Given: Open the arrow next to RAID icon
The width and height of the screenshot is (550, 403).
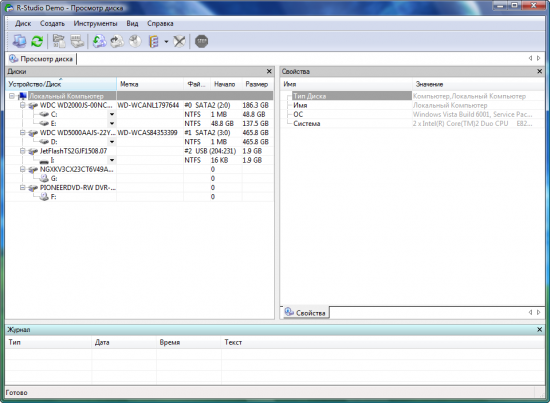Looking at the screenshot, I should point(166,42).
